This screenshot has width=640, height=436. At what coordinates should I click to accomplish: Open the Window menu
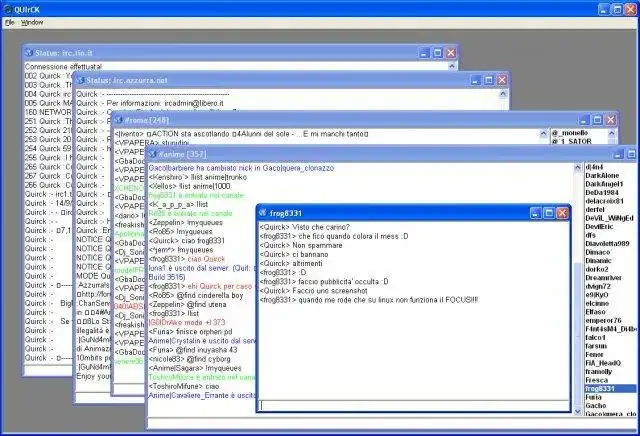click(32, 22)
